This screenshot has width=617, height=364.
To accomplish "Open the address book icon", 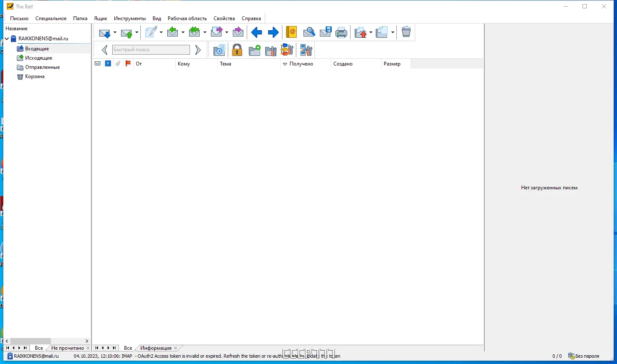I will point(291,32).
